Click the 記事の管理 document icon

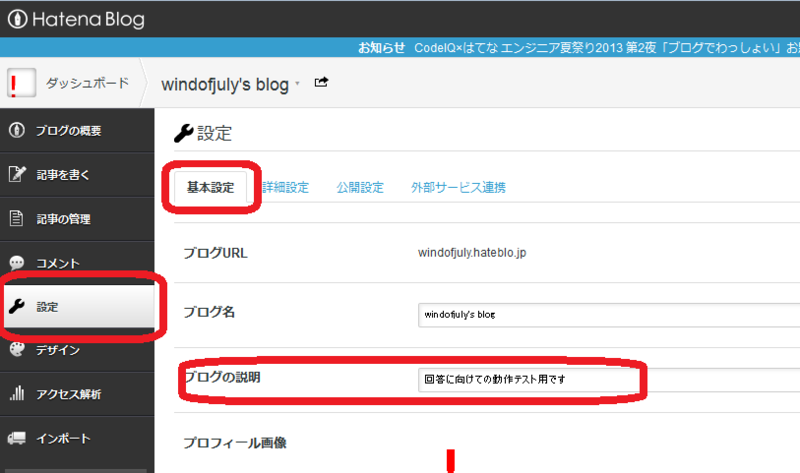coord(16,218)
